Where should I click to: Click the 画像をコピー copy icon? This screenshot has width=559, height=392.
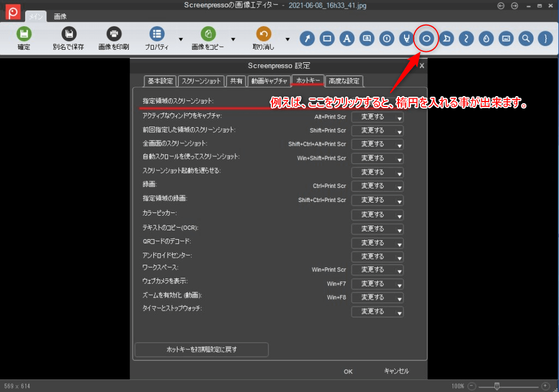click(208, 34)
